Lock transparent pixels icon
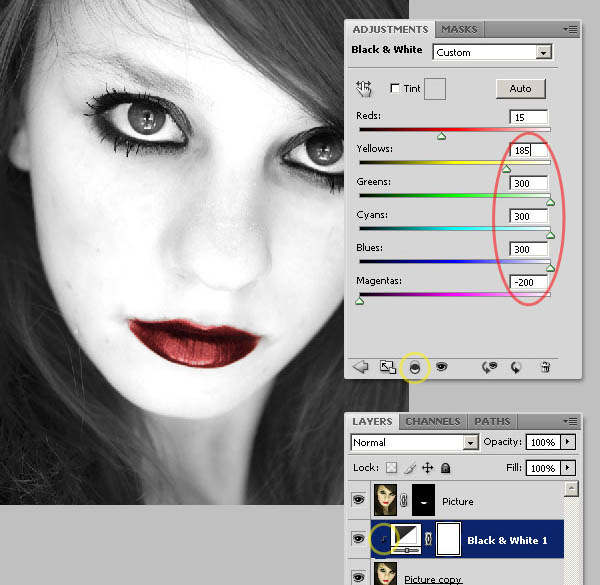Viewport: 600px width, 585px height. click(391, 468)
